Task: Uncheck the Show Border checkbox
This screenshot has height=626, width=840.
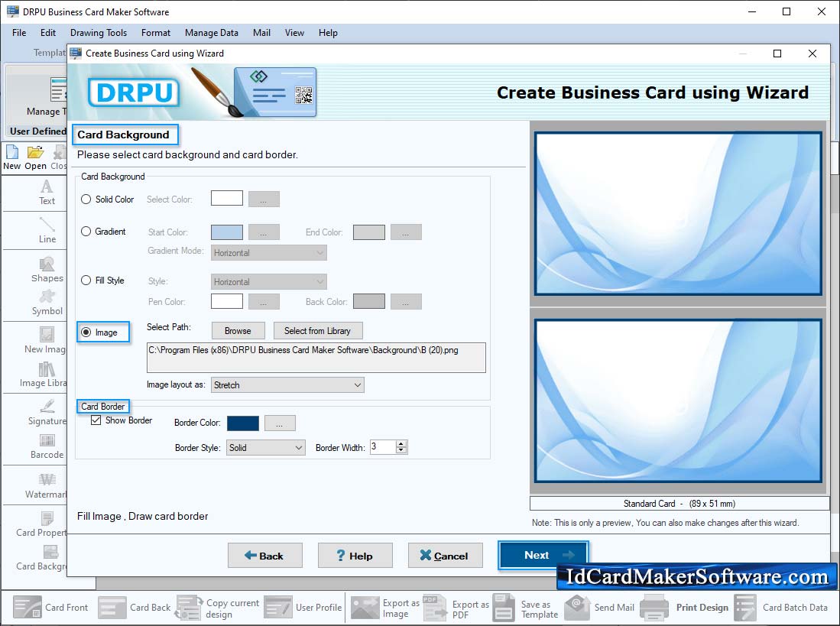Action: pos(96,420)
